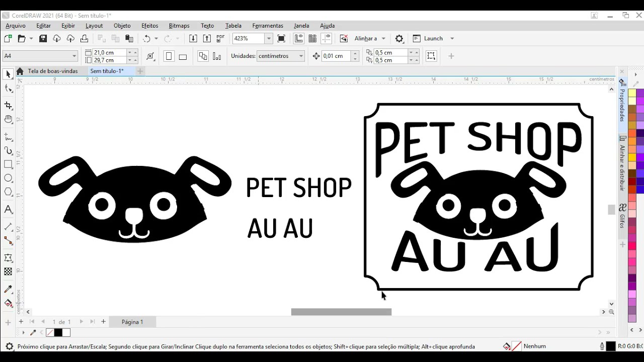644x362 pixels.
Task: Click the Undo arrow icon
Action: (x=146, y=38)
